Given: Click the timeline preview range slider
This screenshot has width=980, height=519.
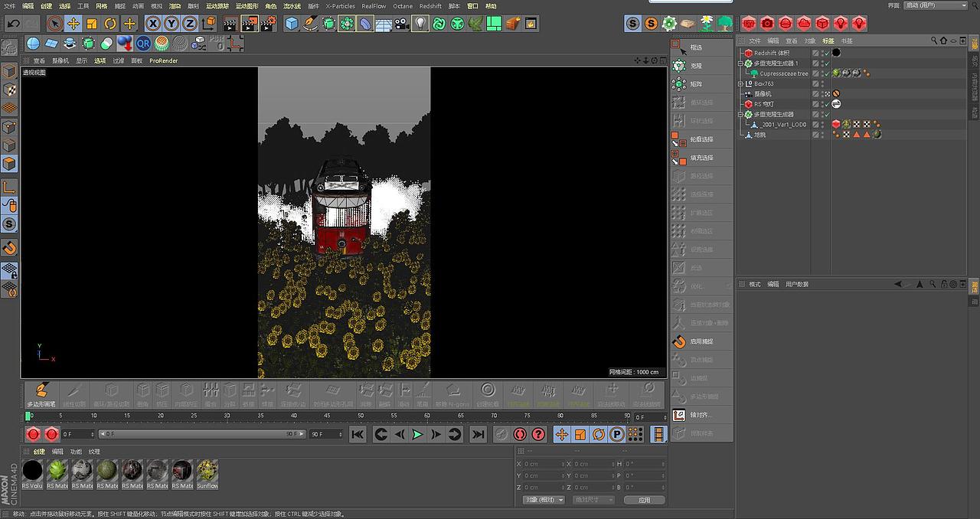Looking at the screenshot, I should (201, 434).
